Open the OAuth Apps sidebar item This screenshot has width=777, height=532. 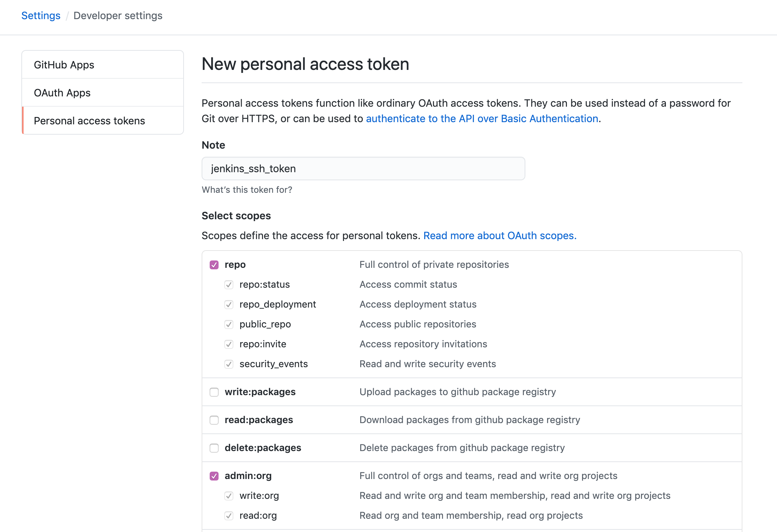point(62,93)
